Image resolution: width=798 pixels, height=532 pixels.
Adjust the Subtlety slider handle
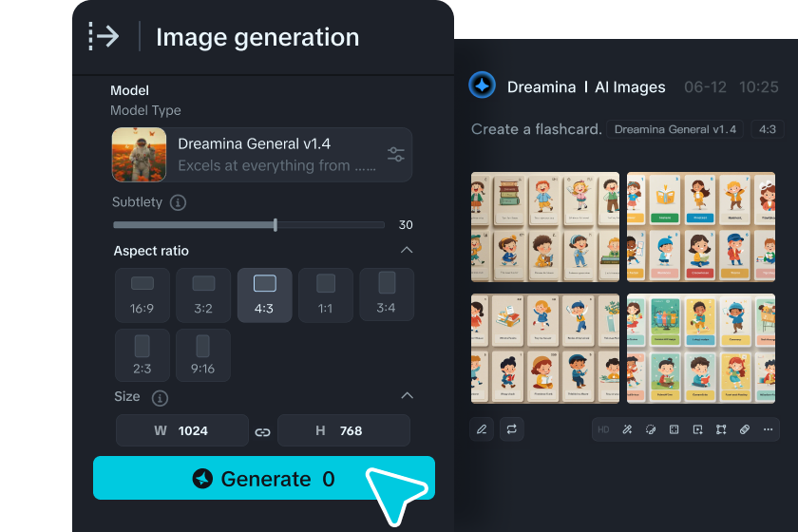click(x=275, y=225)
